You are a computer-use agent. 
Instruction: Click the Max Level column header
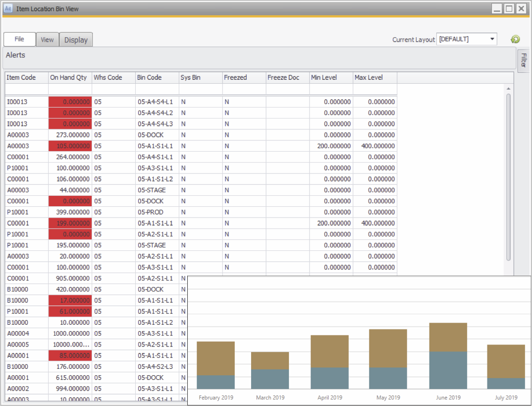click(374, 77)
